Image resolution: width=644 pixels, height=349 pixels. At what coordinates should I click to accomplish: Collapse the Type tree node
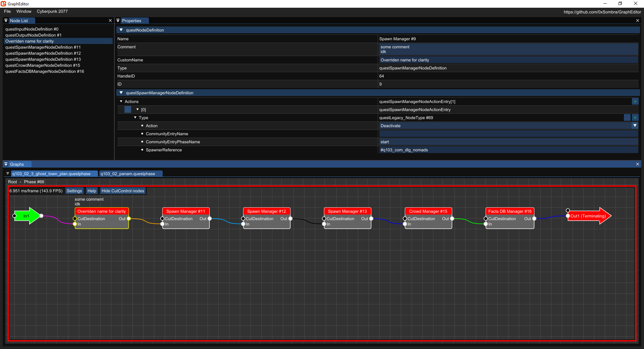[x=135, y=117]
